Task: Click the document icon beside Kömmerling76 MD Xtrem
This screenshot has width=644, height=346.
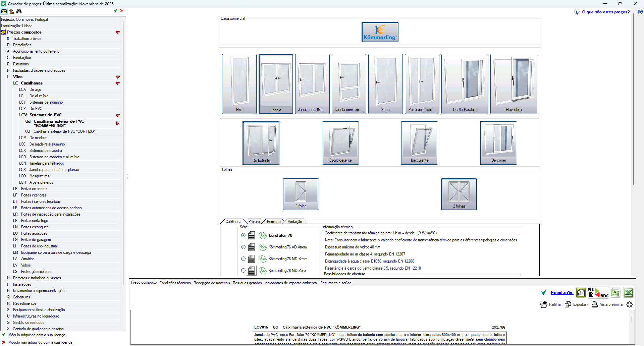Action: [252, 259]
